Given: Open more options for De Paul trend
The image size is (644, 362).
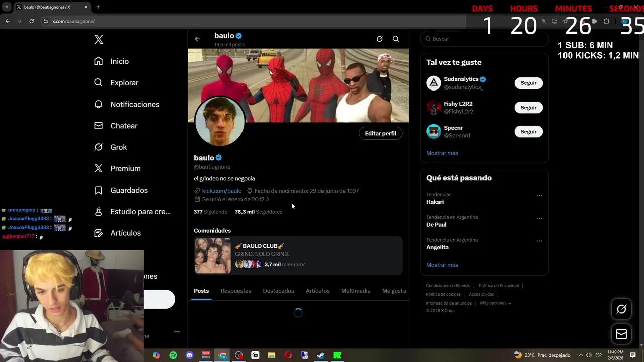Looking at the screenshot, I should 539,218.
